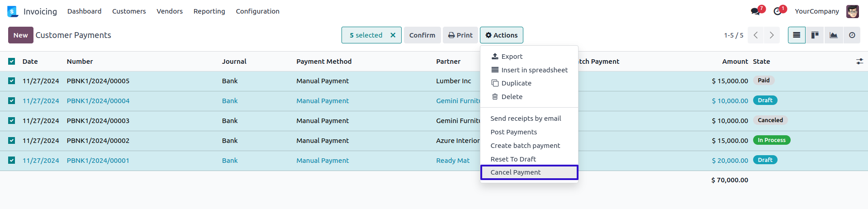Select Export in the Actions menu

coord(512,57)
